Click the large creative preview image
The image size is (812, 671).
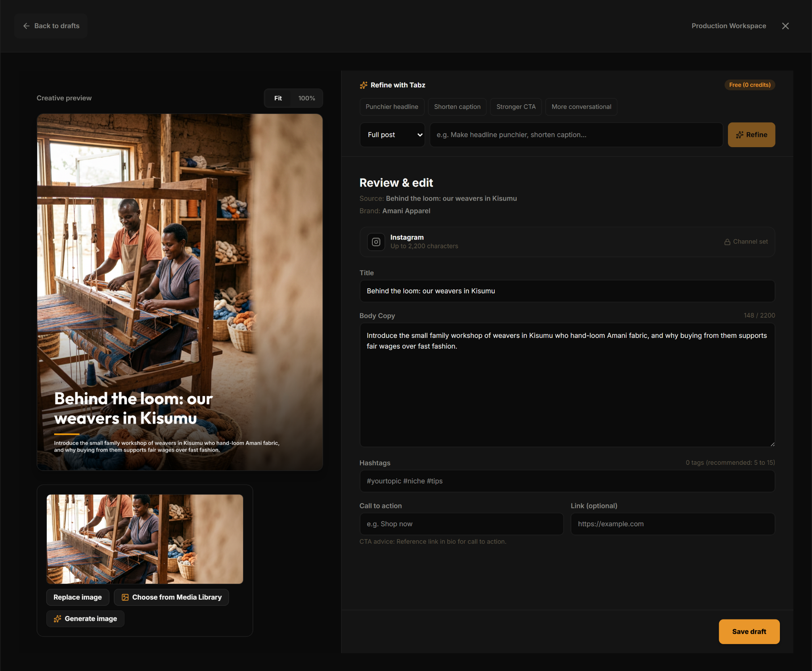click(180, 292)
